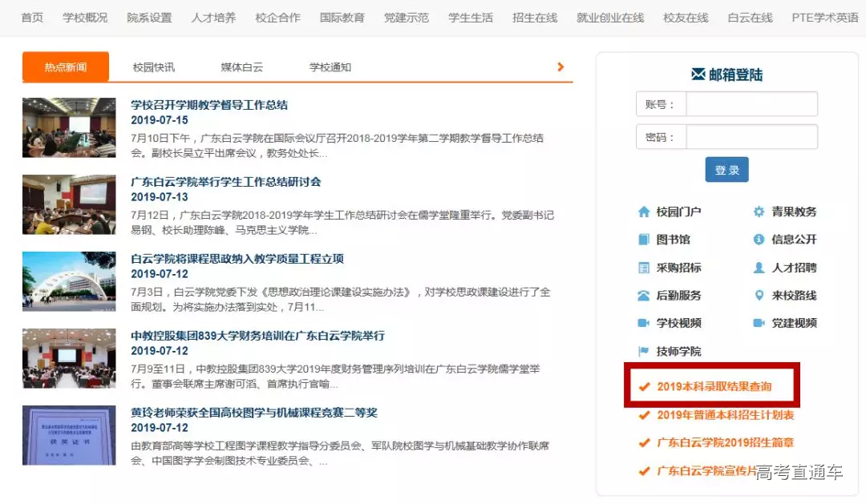Click the 登录 login button
The width and height of the screenshot is (866, 504).
[x=726, y=170]
